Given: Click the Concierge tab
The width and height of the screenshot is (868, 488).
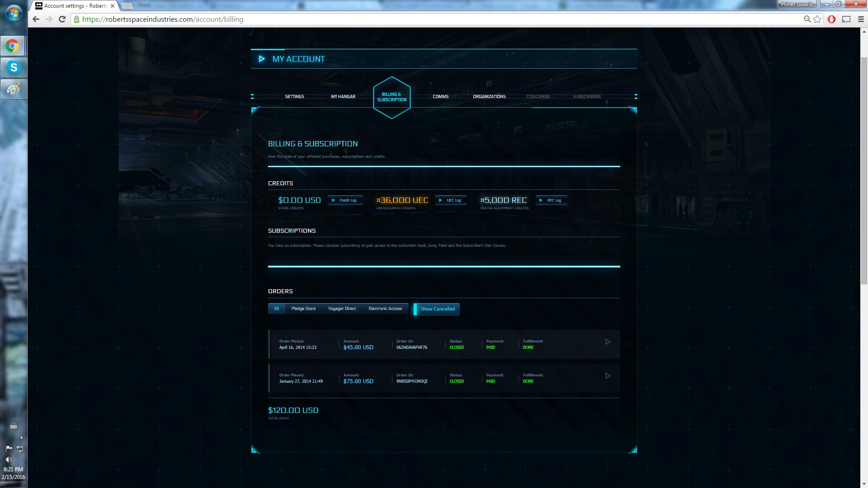Looking at the screenshot, I should pos(538,97).
